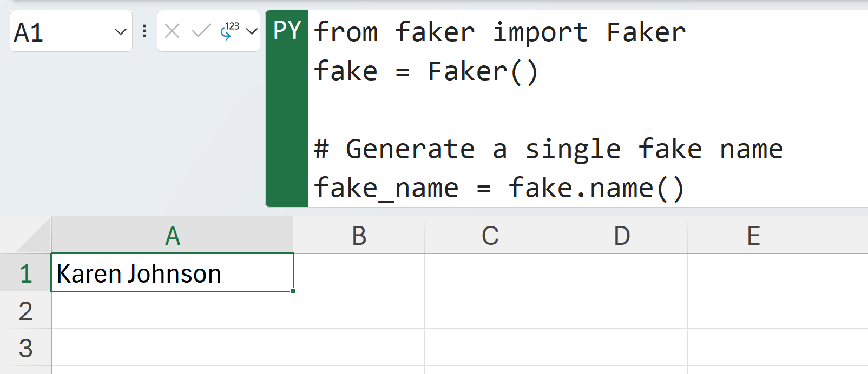This screenshot has height=374, width=868.
Task: Select column B header
Action: tap(359, 236)
